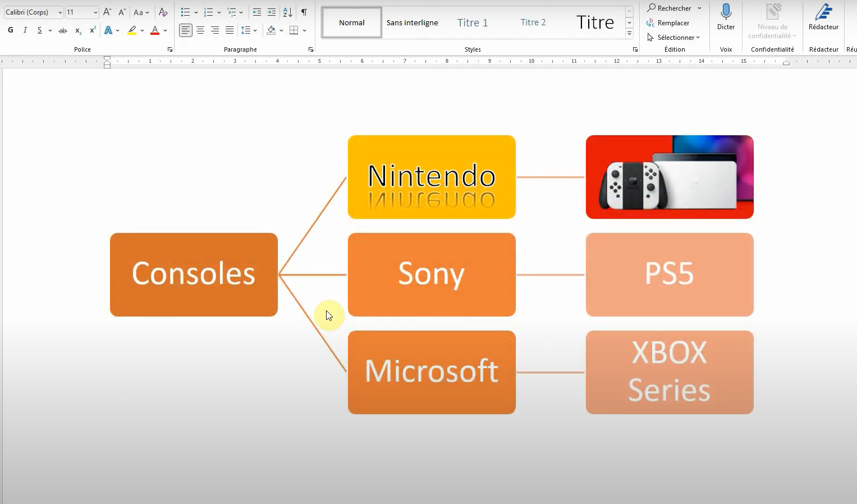Open the Paragraphe dialog launcher

coord(311,49)
